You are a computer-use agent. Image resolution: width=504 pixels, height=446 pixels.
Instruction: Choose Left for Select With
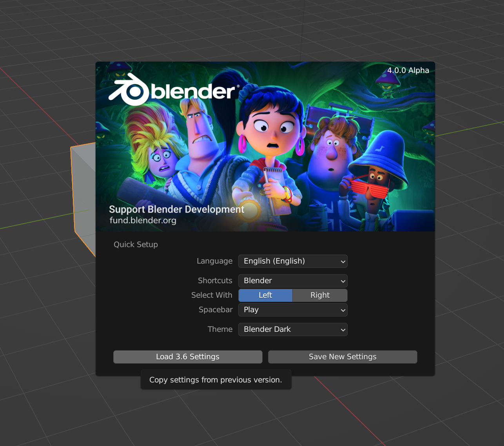tap(265, 295)
